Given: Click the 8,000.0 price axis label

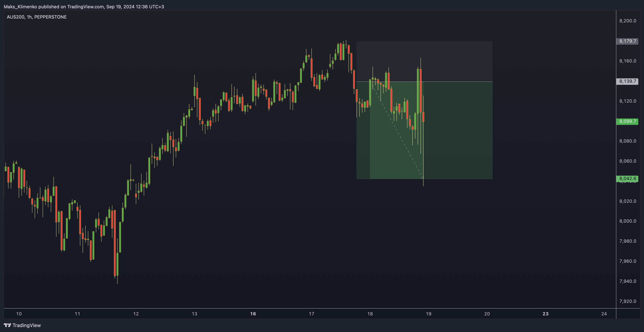Looking at the screenshot, I should (628, 221).
